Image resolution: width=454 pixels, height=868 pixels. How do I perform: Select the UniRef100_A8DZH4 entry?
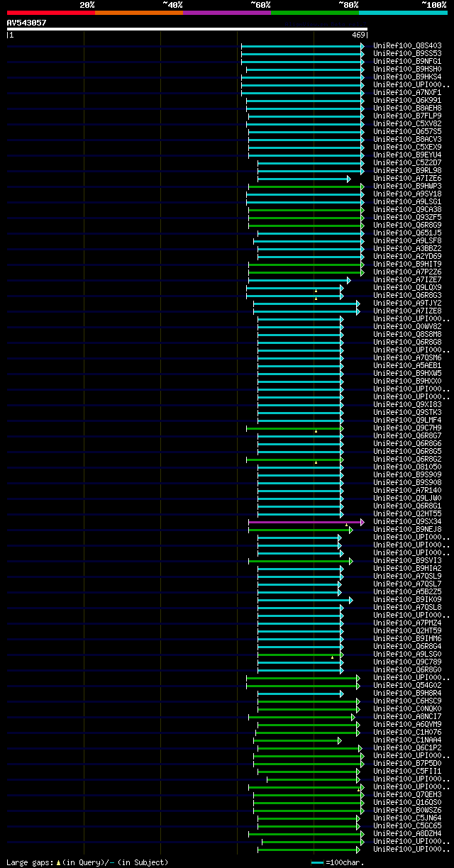point(407,833)
